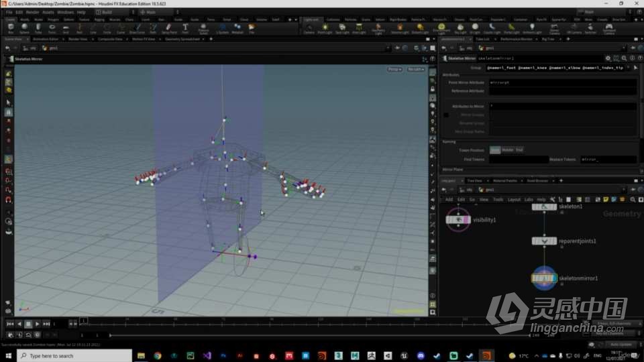Click the yellow sticky note icon in network toolbar
Screen dimensions: 644x362
click(x=606, y=200)
